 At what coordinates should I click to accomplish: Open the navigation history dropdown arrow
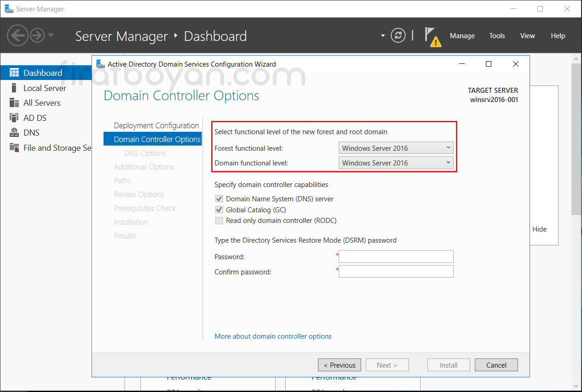(x=51, y=35)
